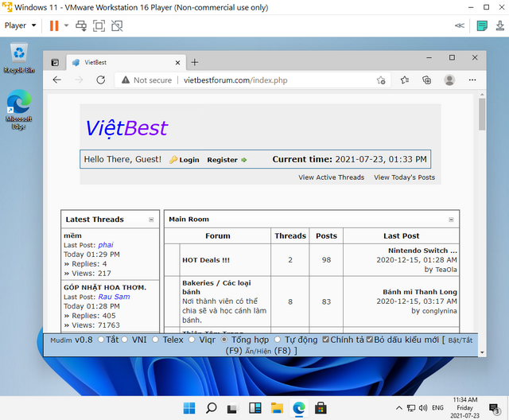Open last poster phai profile

pos(106,245)
